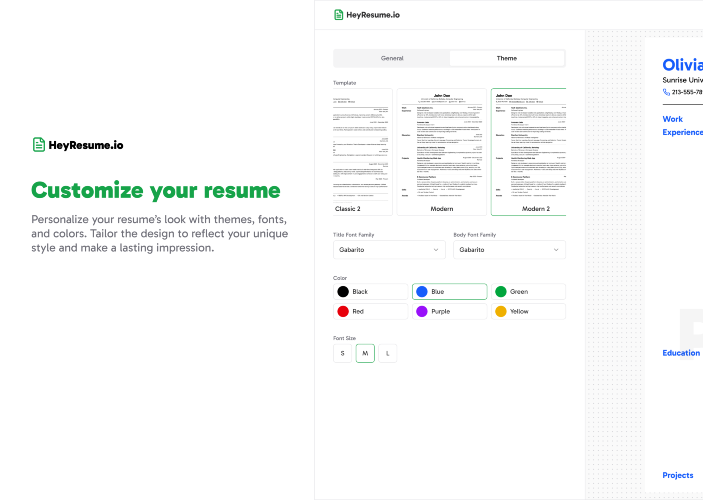Click the Font Size section label

coord(344,338)
